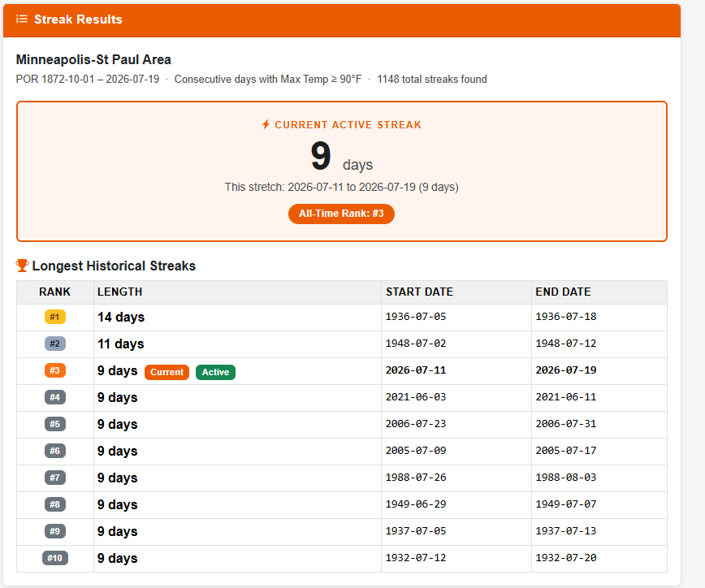Click the trophy icon by Longest Historical Streaks
This screenshot has height=588, width=705.
pyautogui.click(x=22, y=266)
